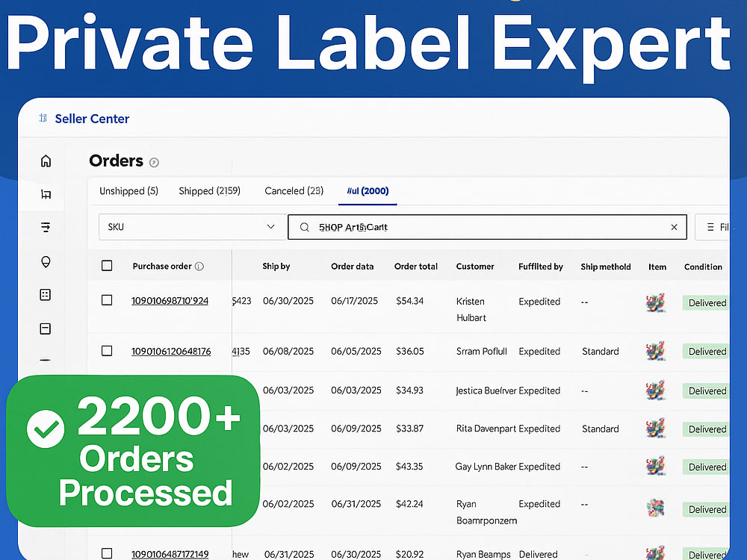Click the Purchase order column header
The image size is (747, 560).
[x=162, y=267]
